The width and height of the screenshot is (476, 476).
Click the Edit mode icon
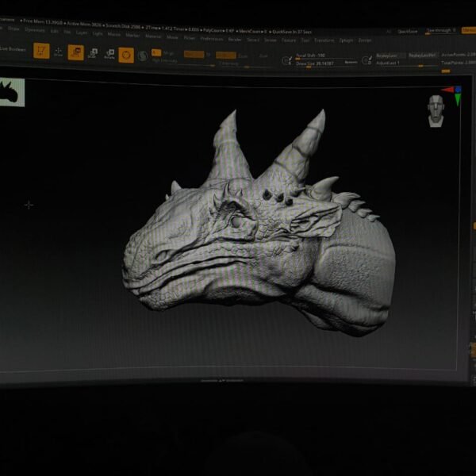tap(40, 51)
